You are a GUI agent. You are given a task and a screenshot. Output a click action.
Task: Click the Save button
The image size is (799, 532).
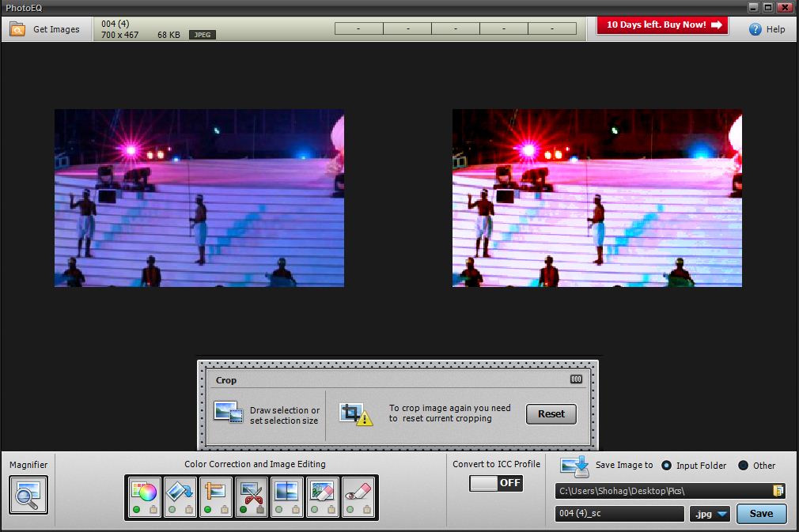pos(761,514)
